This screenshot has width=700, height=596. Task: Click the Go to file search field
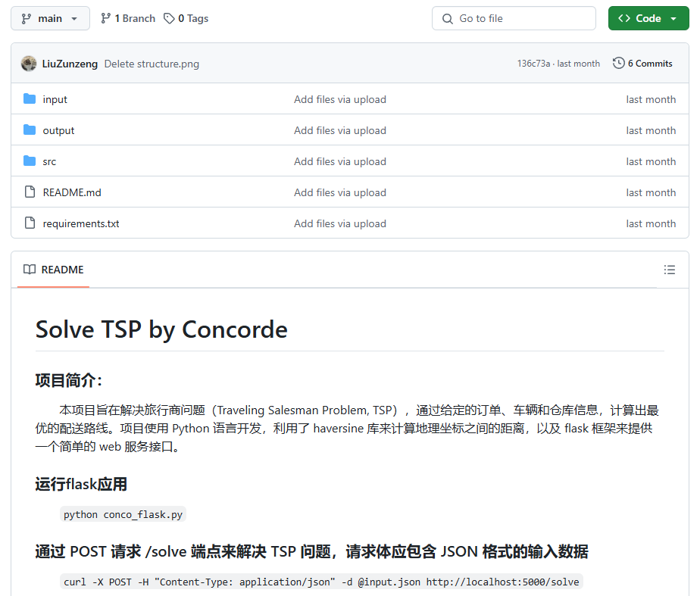coord(514,18)
